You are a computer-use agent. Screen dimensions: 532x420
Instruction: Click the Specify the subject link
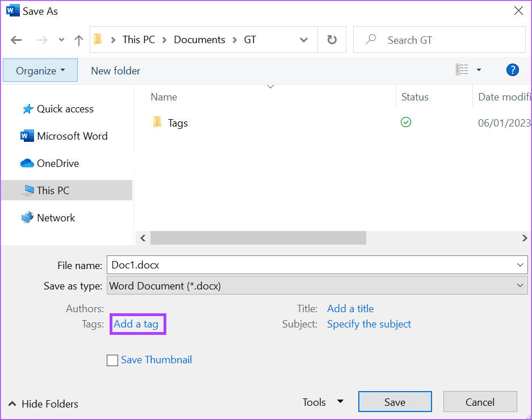369,324
